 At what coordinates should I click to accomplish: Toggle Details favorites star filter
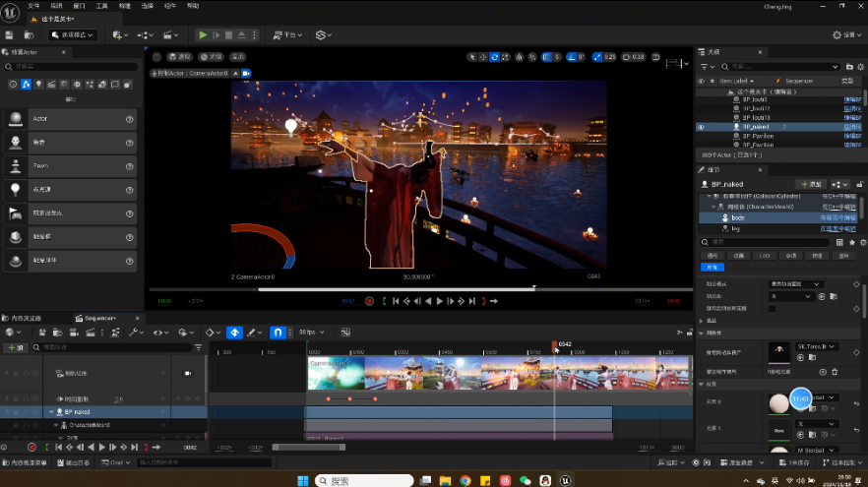point(852,242)
